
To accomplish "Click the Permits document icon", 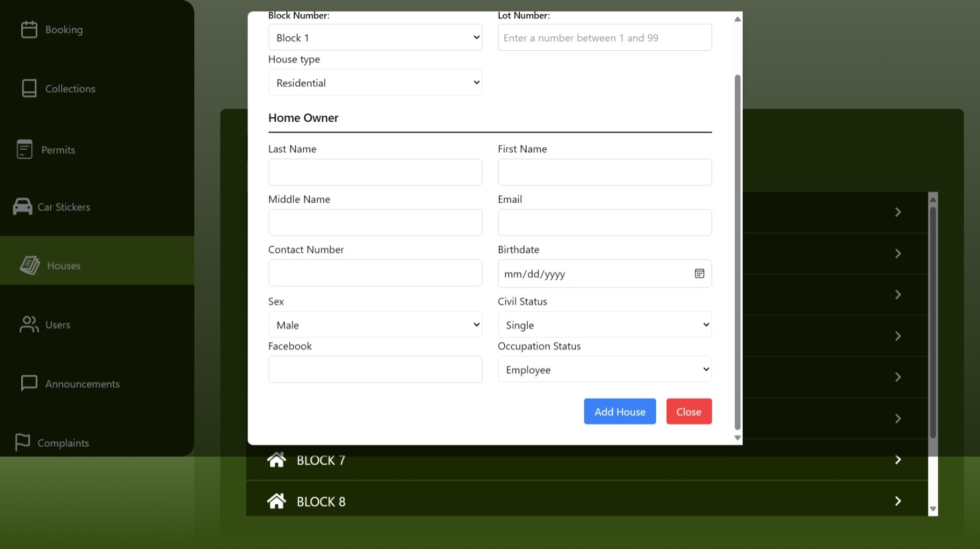I will click(25, 149).
